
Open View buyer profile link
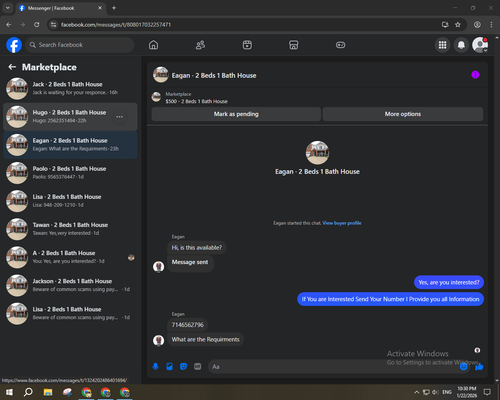pos(342,223)
